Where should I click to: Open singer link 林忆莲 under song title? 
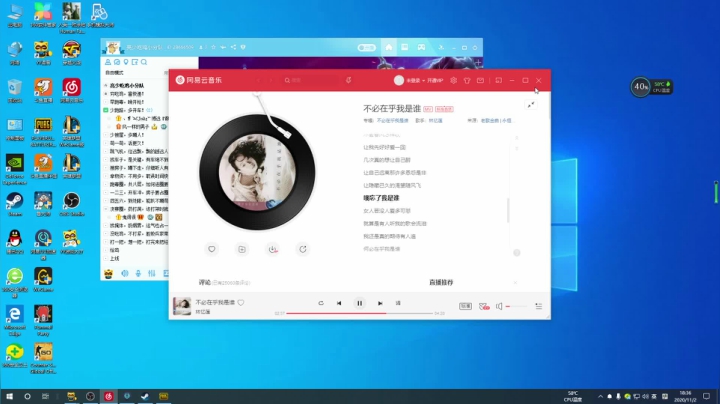click(436, 121)
